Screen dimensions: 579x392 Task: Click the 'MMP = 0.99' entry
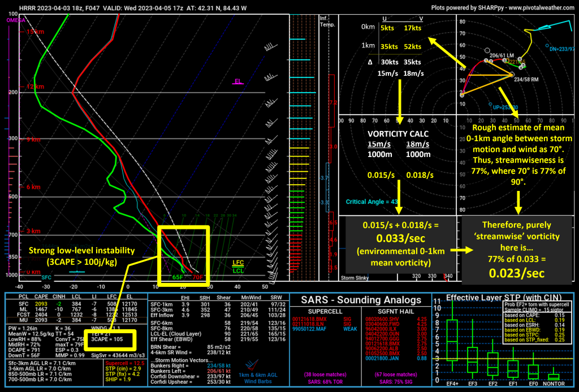(70, 355)
